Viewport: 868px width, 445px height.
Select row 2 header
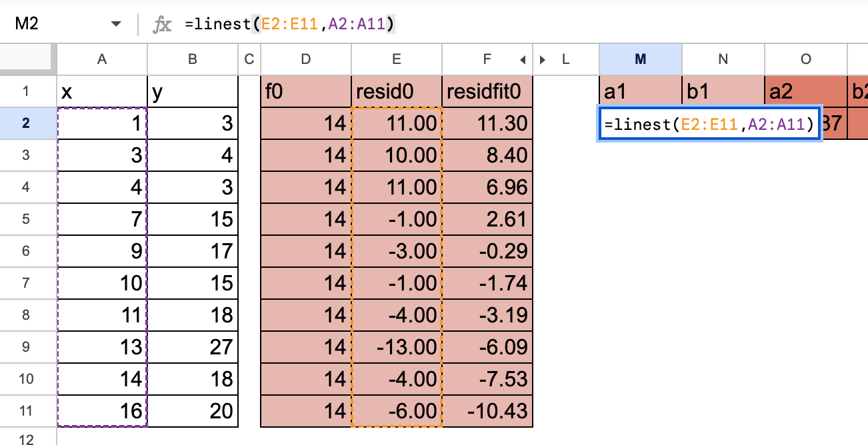click(28, 123)
